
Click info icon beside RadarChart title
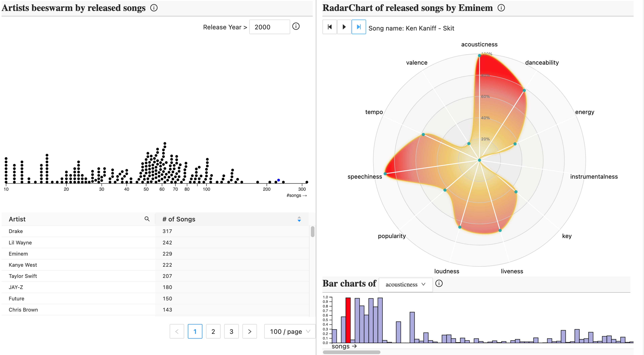(x=501, y=8)
